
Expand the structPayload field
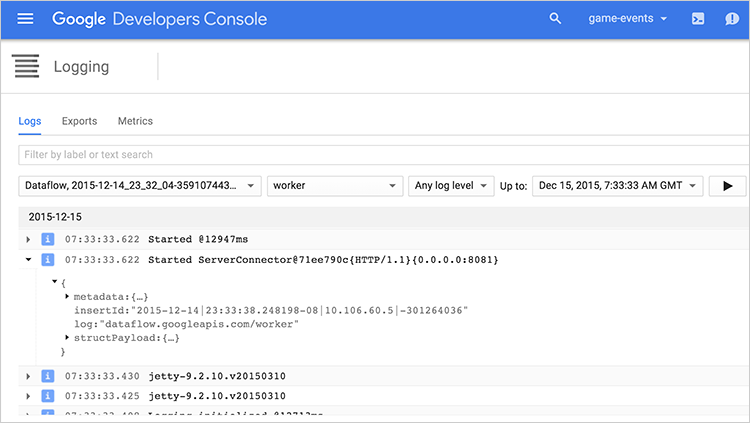click(67, 337)
